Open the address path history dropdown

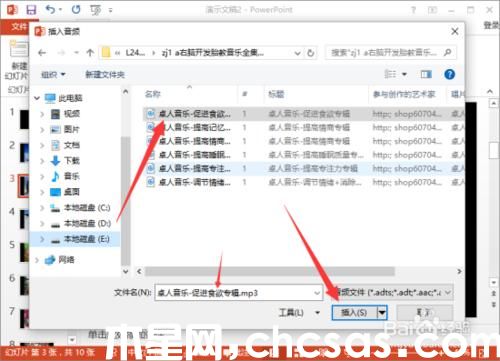(297, 53)
